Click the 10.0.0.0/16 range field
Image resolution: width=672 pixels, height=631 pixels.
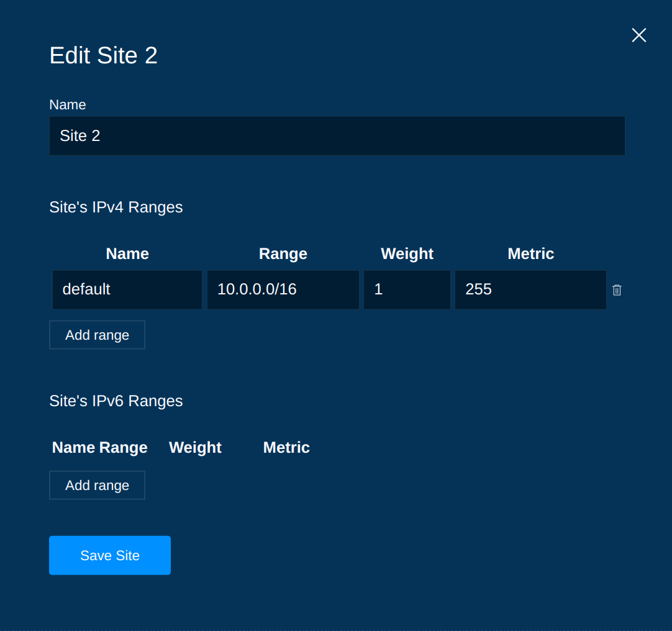point(283,289)
